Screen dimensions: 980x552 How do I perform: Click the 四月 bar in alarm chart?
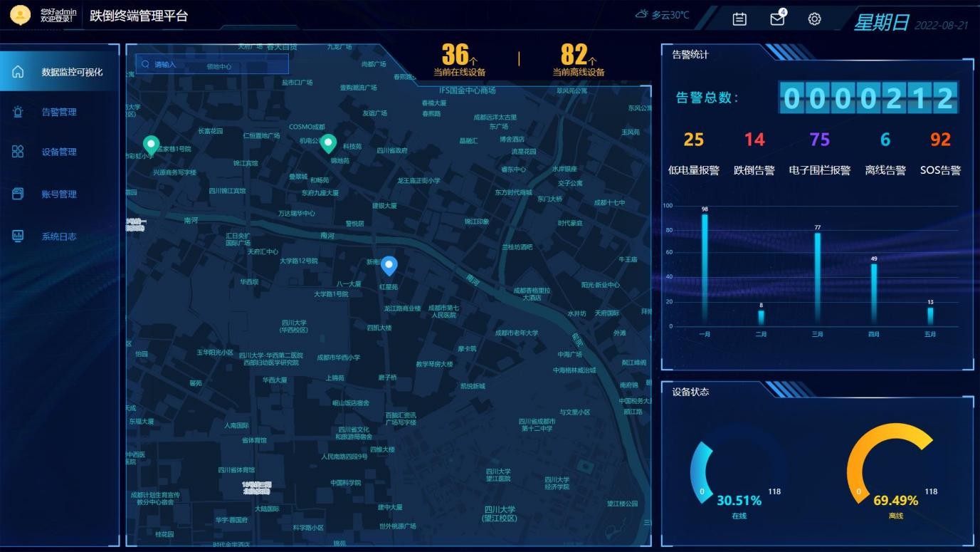pos(874,295)
